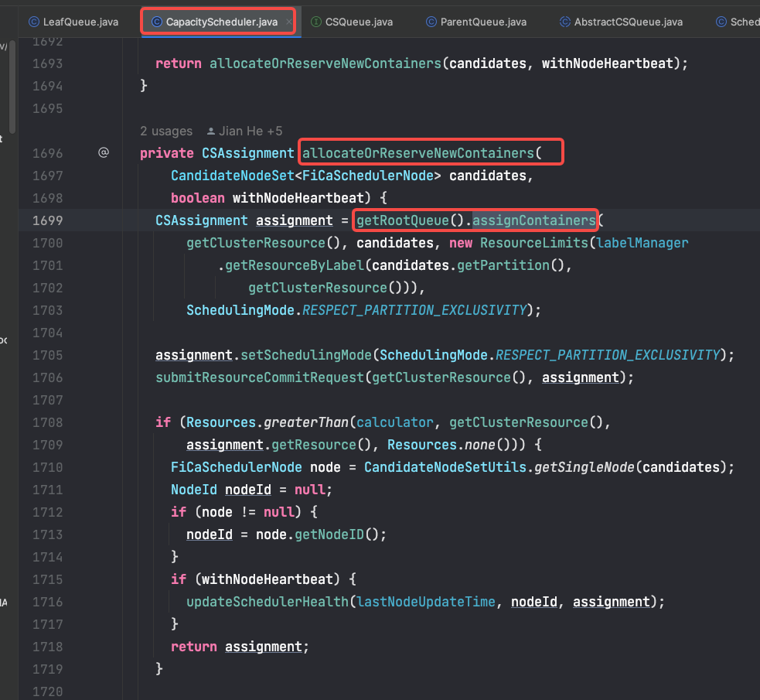The image size is (760, 700).
Task: Click the @ gutter icon on line 1696
Action: coord(103,153)
